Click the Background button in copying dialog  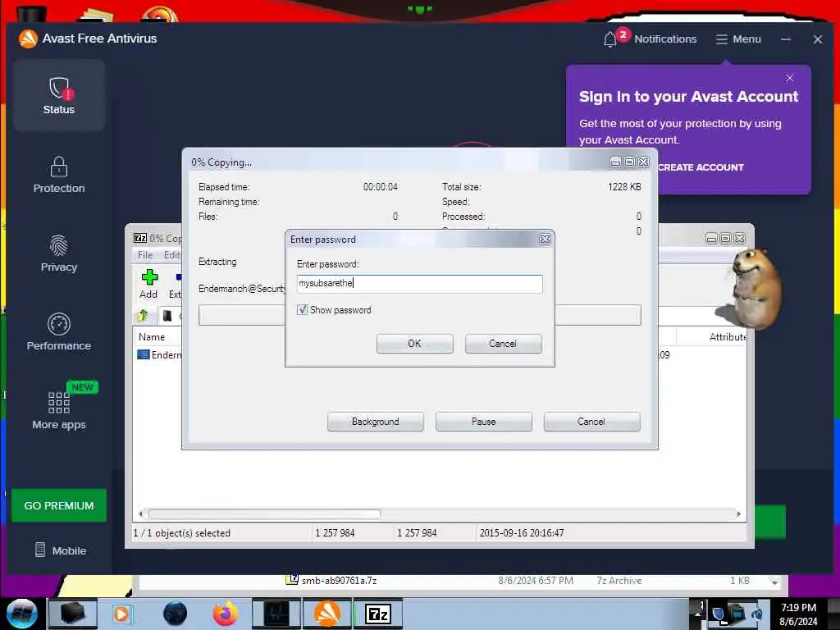(376, 422)
